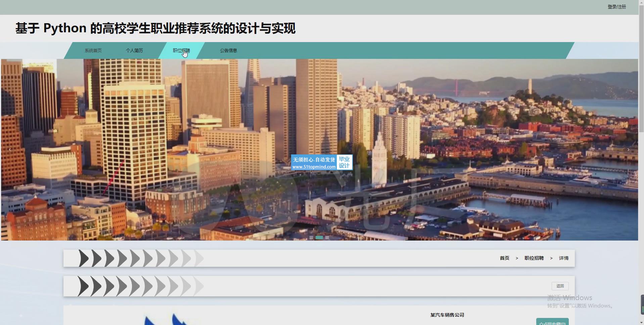Click 职位招聘 in the breadcrumb trail
644x325 pixels.
click(x=534, y=258)
